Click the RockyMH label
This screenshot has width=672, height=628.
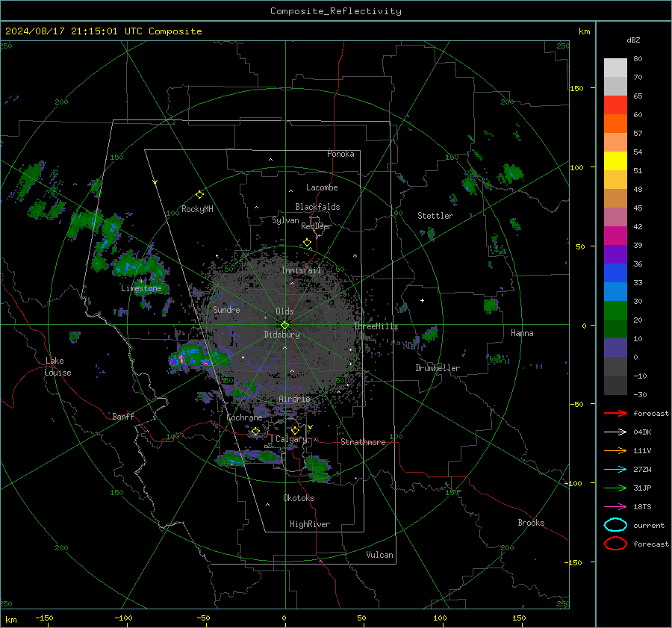tap(197, 209)
